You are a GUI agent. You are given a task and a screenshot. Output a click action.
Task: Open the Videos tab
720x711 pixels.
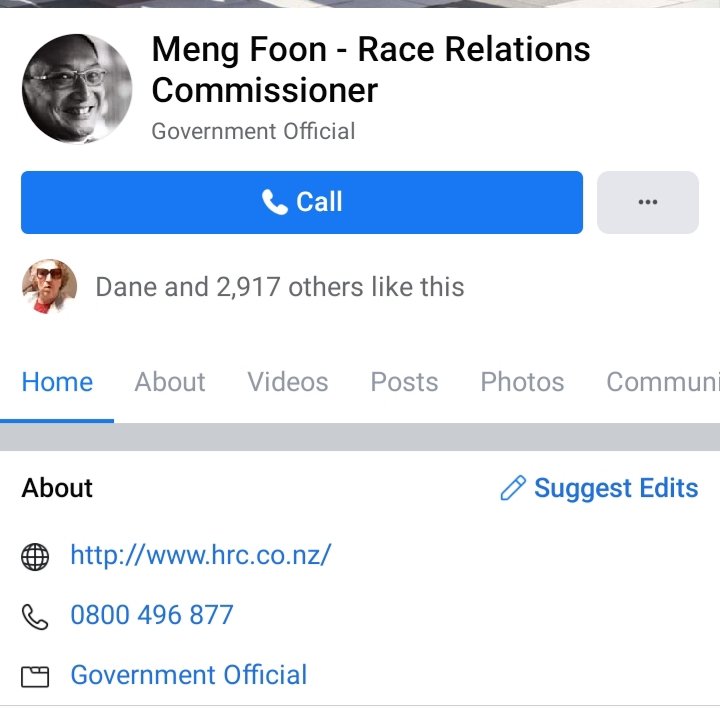click(x=288, y=382)
